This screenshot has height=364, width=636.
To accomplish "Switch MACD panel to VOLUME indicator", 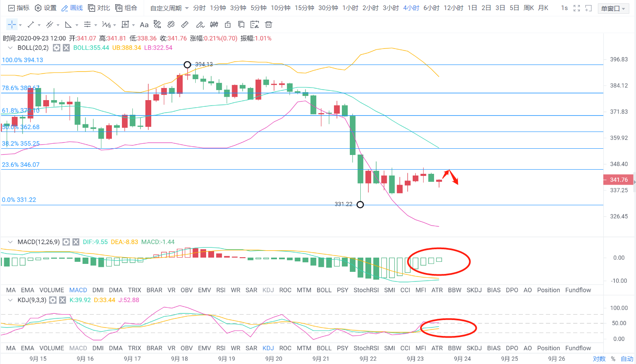I will tap(52, 290).
